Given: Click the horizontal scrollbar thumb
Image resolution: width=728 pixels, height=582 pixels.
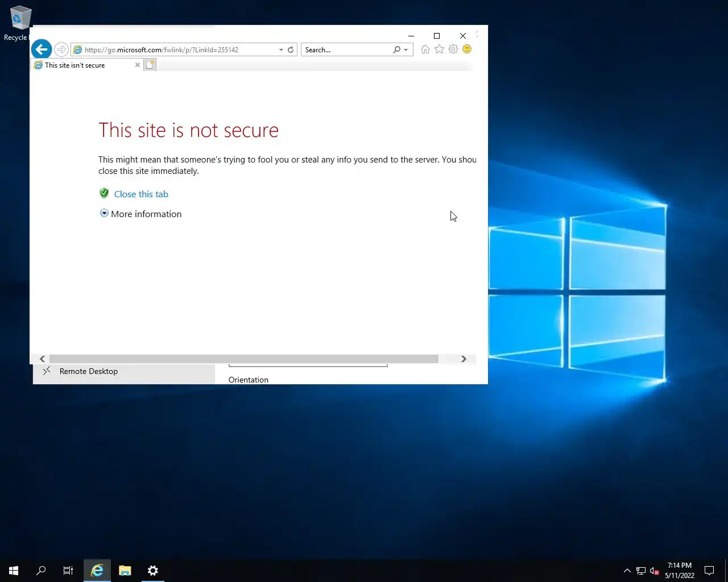Looking at the screenshot, I should tap(243, 359).
